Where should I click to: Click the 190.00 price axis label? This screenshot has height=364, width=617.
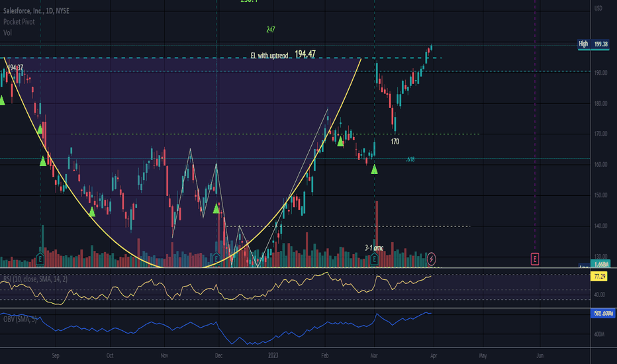(600, 73)
